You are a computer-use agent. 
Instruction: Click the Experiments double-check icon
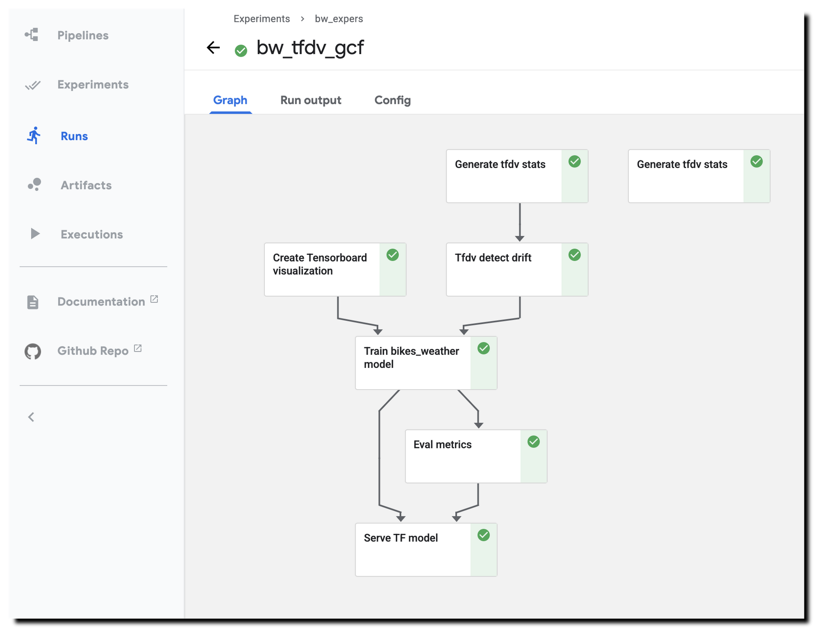tap(33, 85)
